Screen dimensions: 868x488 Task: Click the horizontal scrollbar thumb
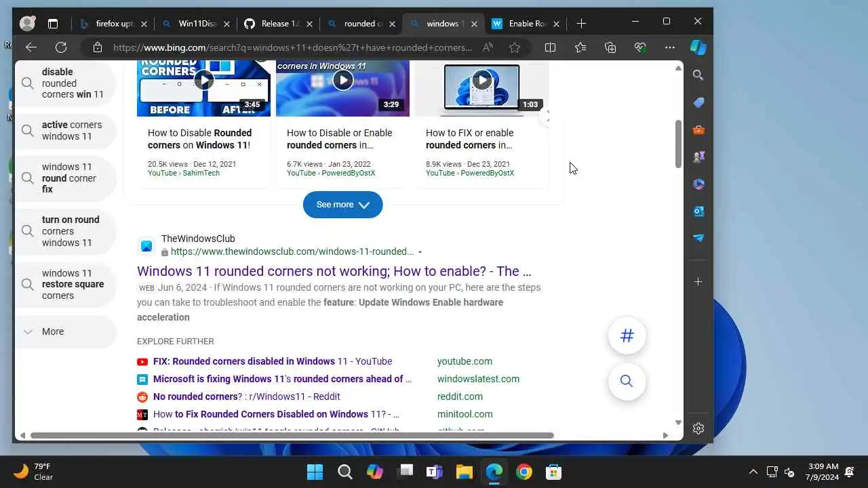[292, 435]
